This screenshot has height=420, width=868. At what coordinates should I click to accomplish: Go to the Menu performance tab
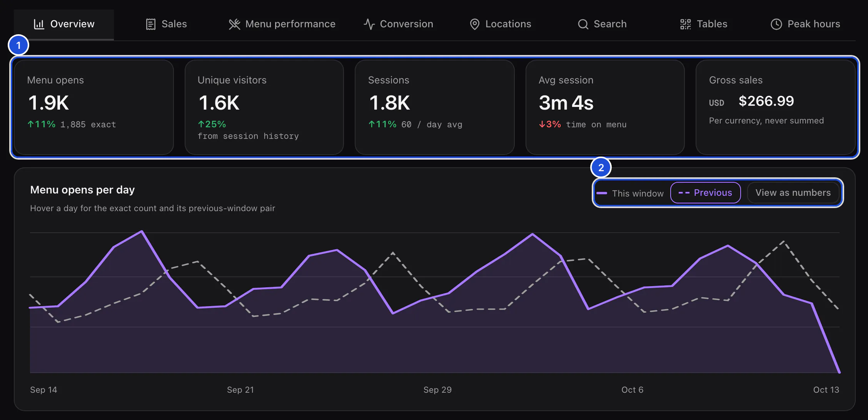click(x=282, y=24)
